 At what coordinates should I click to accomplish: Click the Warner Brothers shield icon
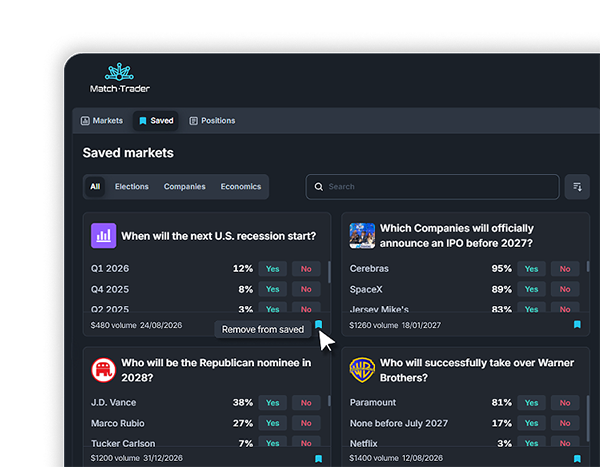[x=361, y=370]
